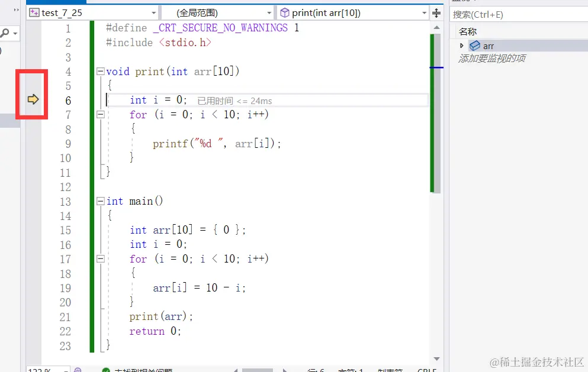588x372 pixels.
Task: Click the editor scrollbar up arrow
Action: pos(436,27)
